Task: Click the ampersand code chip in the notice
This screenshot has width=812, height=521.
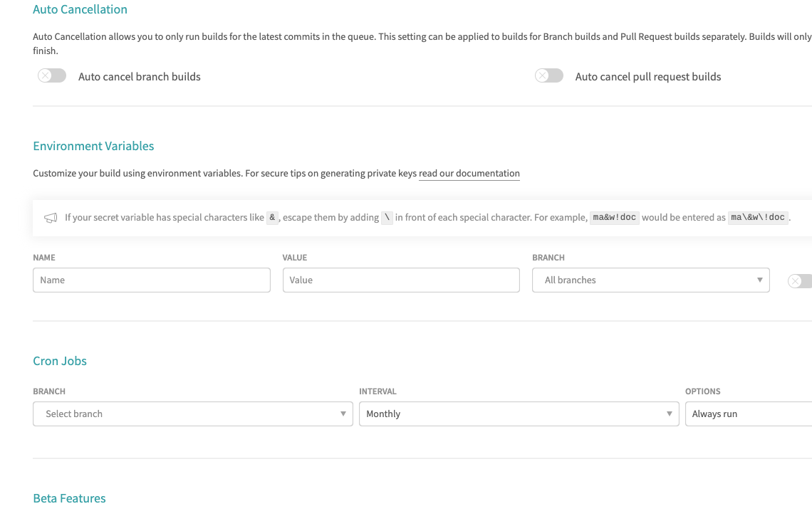Action: coord(272,217)
